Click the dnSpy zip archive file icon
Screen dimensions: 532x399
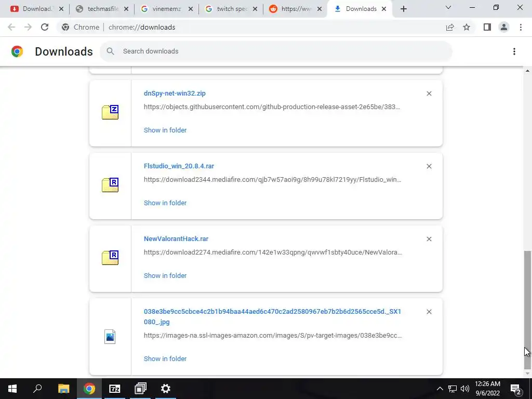coord(110,112)
